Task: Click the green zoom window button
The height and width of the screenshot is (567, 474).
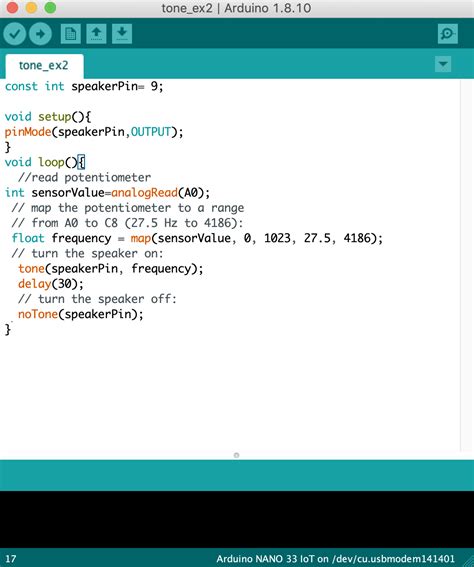Action: pyautogui.click(x=50, y=8)
